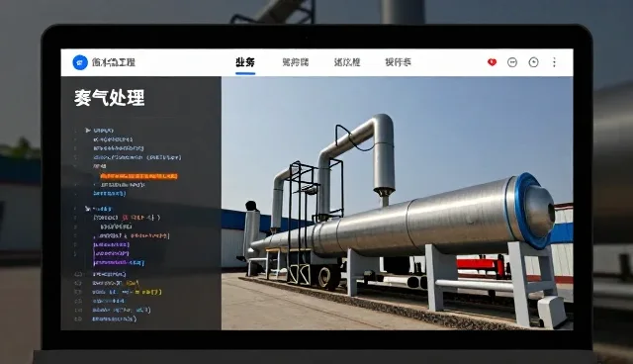Select the orange highlighted code line
The height and width of the screenshot is (364, 633).
(138, 176)
